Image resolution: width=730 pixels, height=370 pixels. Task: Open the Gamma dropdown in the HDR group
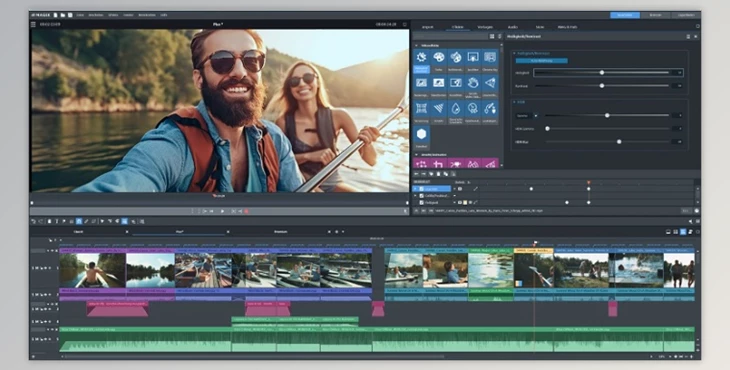pyautogui.click(x=535, y=115)
